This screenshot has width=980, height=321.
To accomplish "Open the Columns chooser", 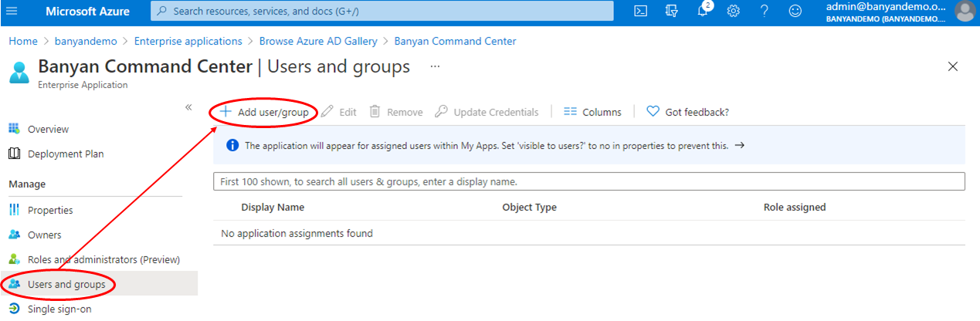I will 592,112.
